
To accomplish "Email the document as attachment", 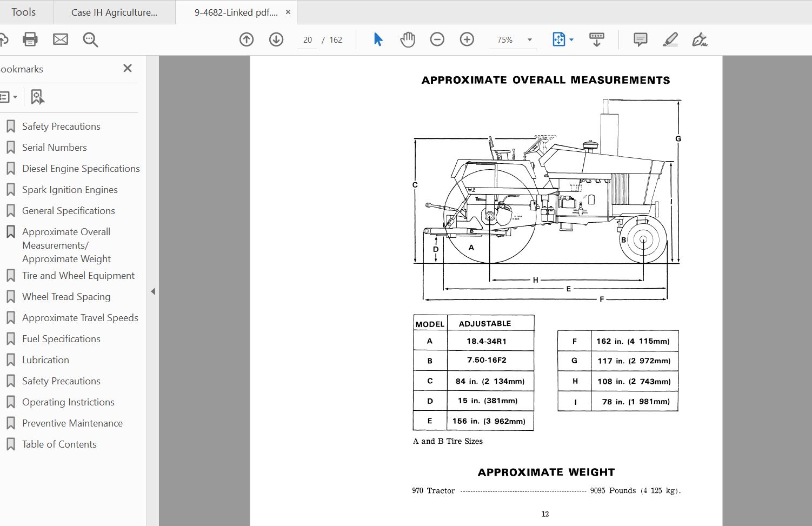I will point(61,39).
